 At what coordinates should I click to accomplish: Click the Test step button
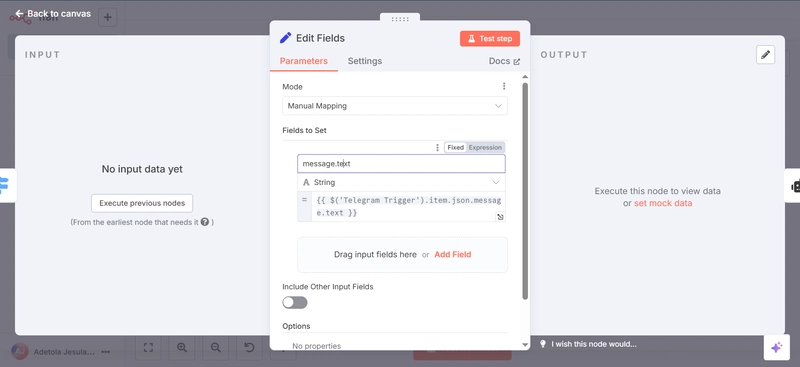coord(490,38)
